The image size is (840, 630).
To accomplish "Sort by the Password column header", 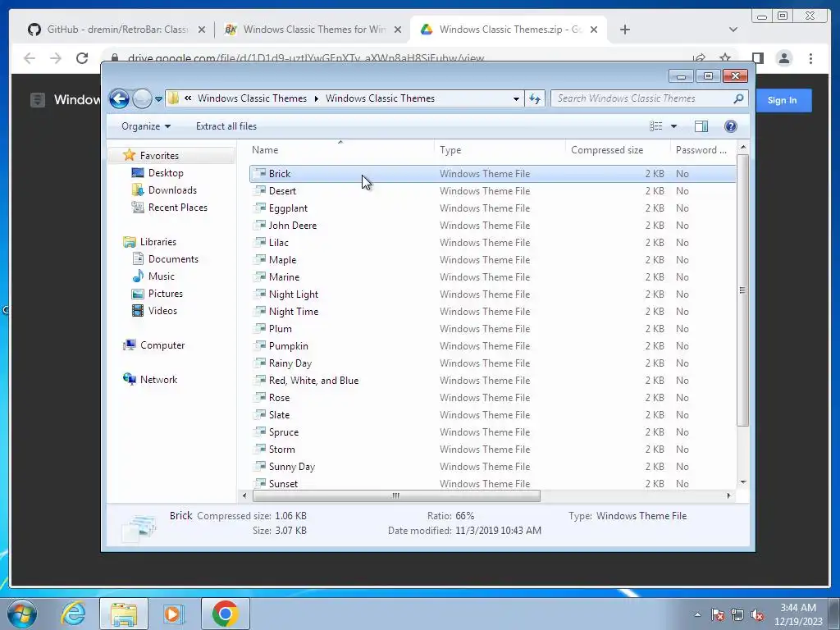I will pyautogui.click(x=703, y=151).
